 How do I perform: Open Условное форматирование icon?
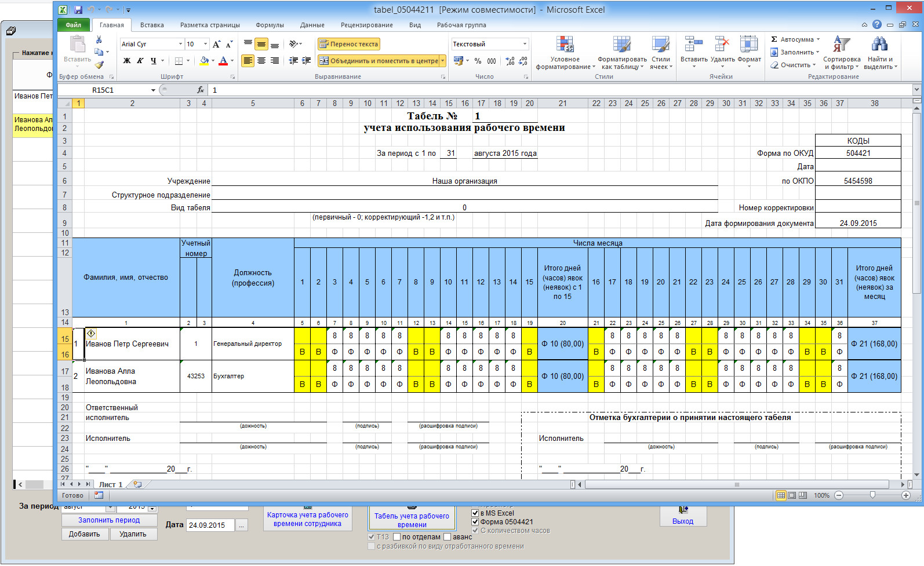coord(565,45)
